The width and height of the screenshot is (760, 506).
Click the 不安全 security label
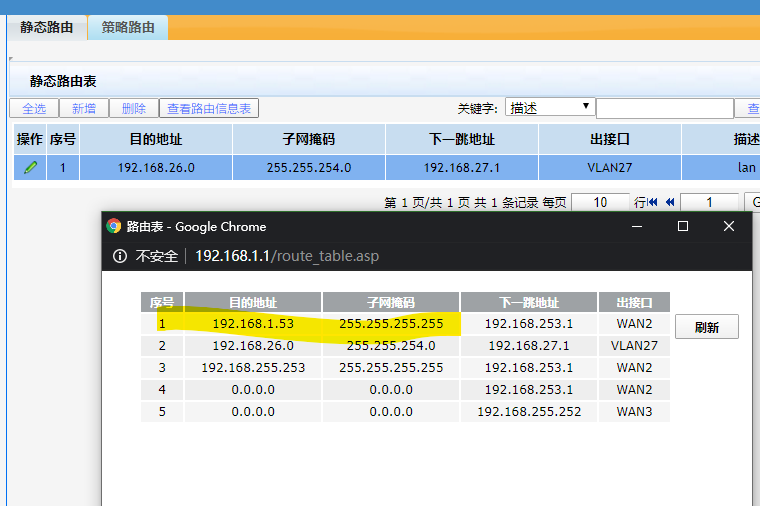[157, 256]
